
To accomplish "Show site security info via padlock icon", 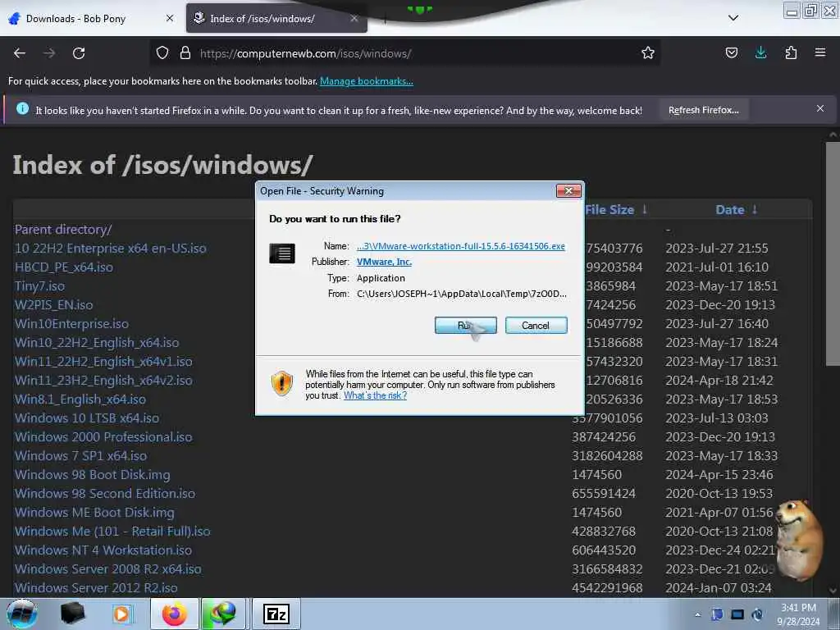I will 185,53.
